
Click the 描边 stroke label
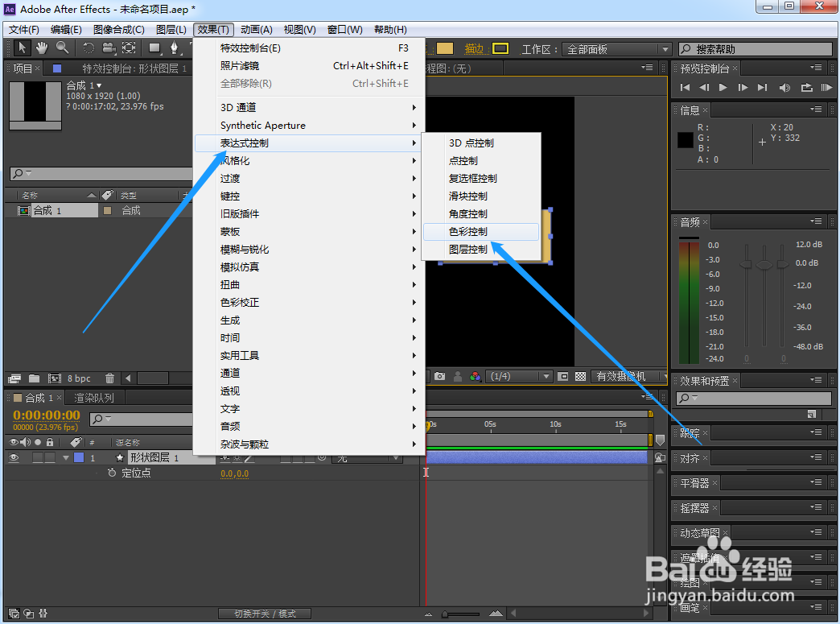(474, 49)
